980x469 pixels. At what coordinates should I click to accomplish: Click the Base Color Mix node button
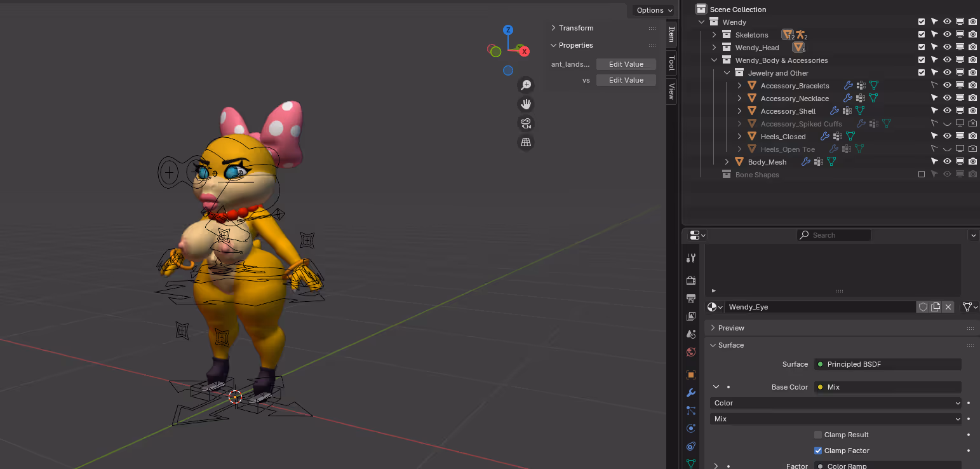[888, 387]
